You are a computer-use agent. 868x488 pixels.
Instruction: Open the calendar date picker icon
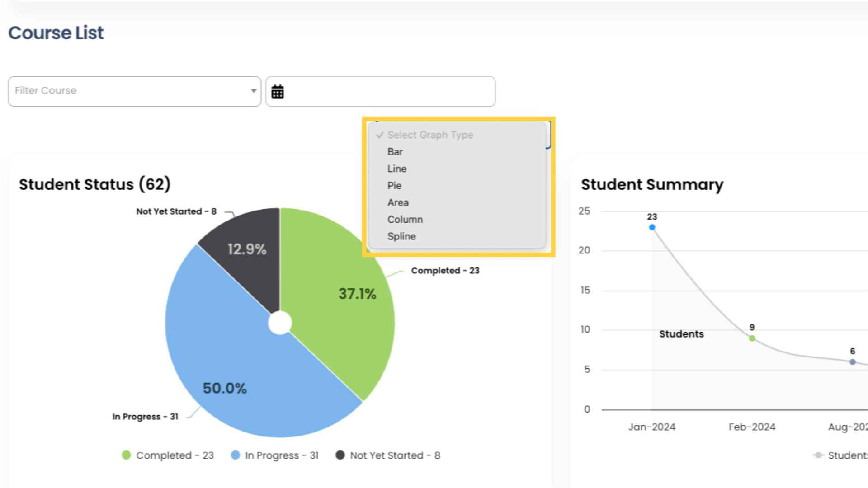(278, 91)
